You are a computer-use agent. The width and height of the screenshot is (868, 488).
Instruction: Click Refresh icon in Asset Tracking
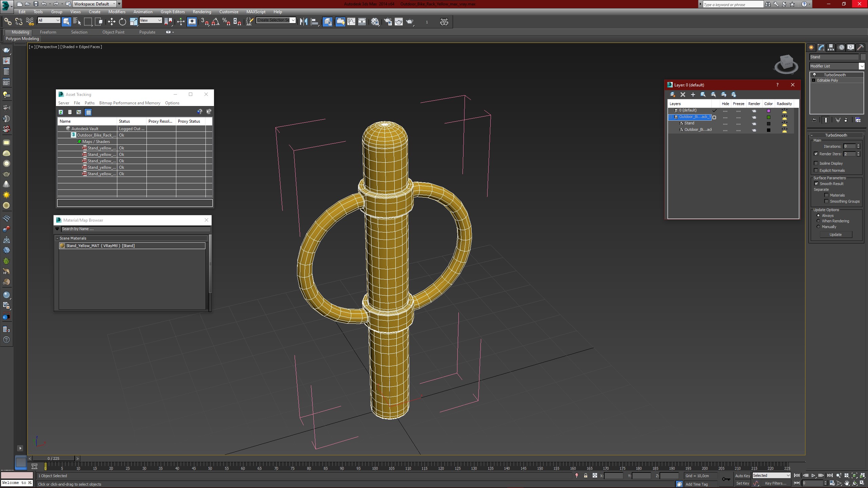pos(61,112)
